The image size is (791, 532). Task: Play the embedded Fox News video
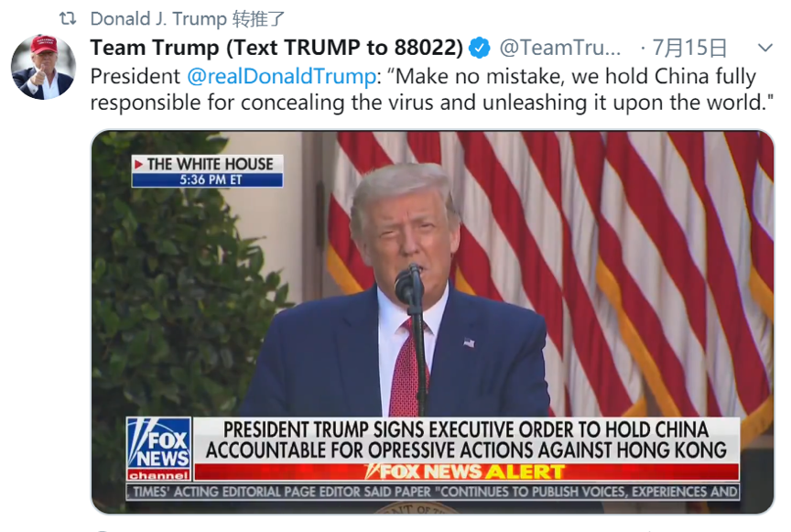[432, 322]
